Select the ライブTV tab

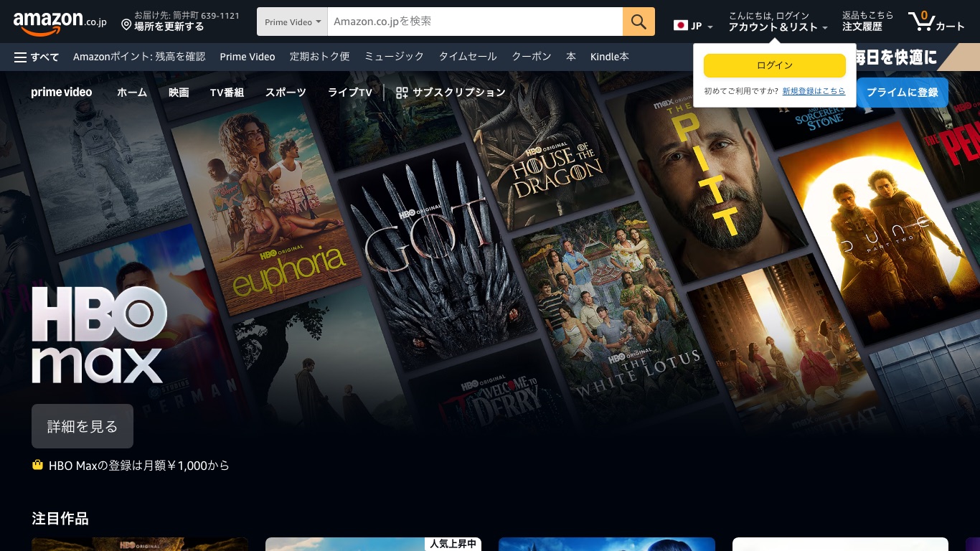tap(350, 93)
